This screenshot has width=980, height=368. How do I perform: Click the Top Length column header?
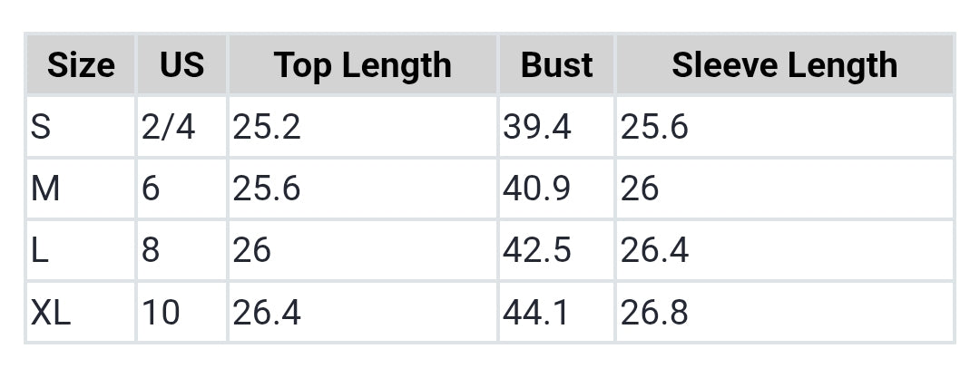(x=362, y=65)
